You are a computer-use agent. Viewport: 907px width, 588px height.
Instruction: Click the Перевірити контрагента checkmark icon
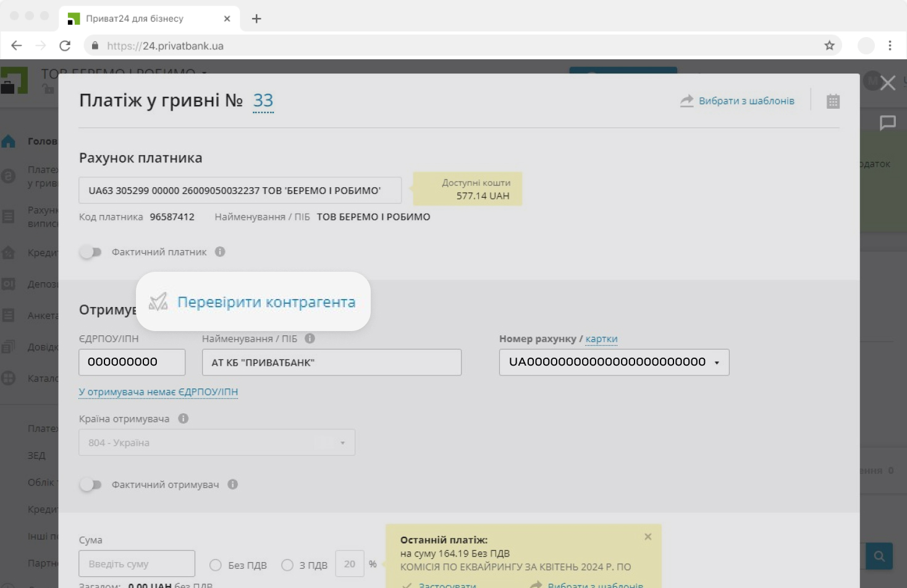pyautogui.click(x=159, y=301)
